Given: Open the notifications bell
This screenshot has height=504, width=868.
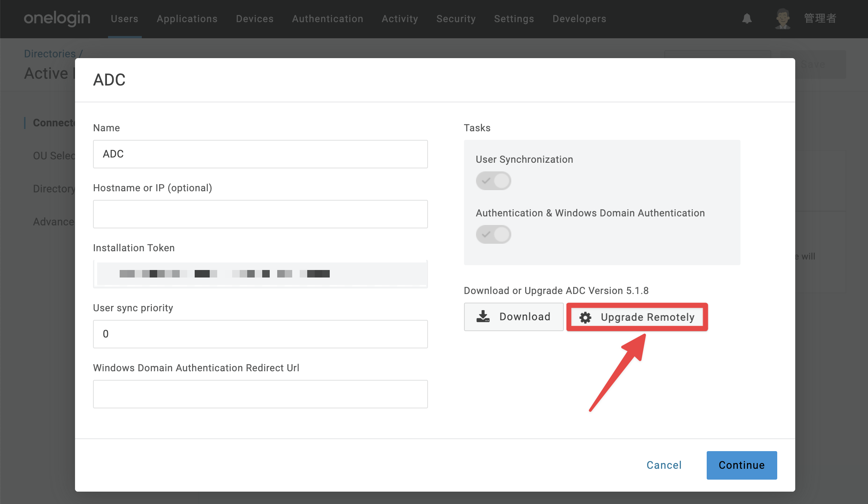Looking at the screenshot, I should pyautogui.click(x=747, y=18).
